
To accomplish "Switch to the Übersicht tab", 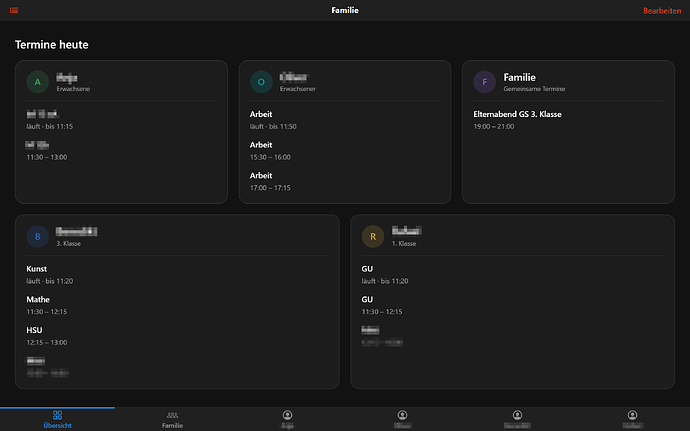I will [x=57, y=419].
